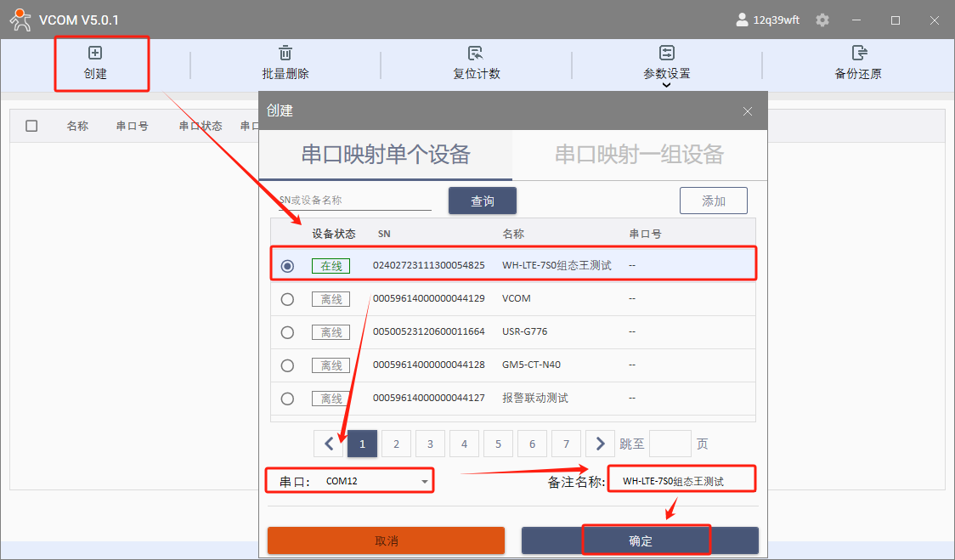The height and width of the screenshot is (560, 955).
Task: Go to next page with right chevron
Action: coord(600,444)
